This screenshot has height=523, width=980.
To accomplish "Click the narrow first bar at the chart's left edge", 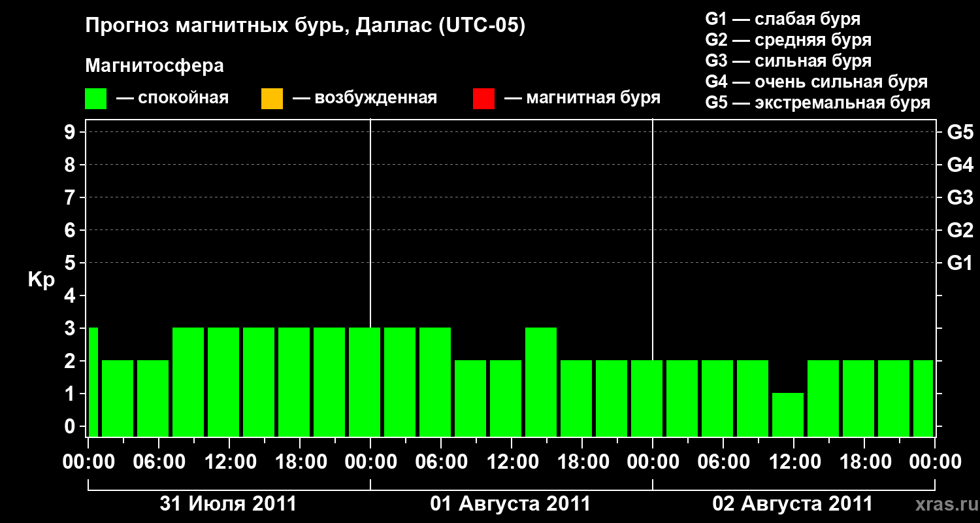I will (93, 382).
